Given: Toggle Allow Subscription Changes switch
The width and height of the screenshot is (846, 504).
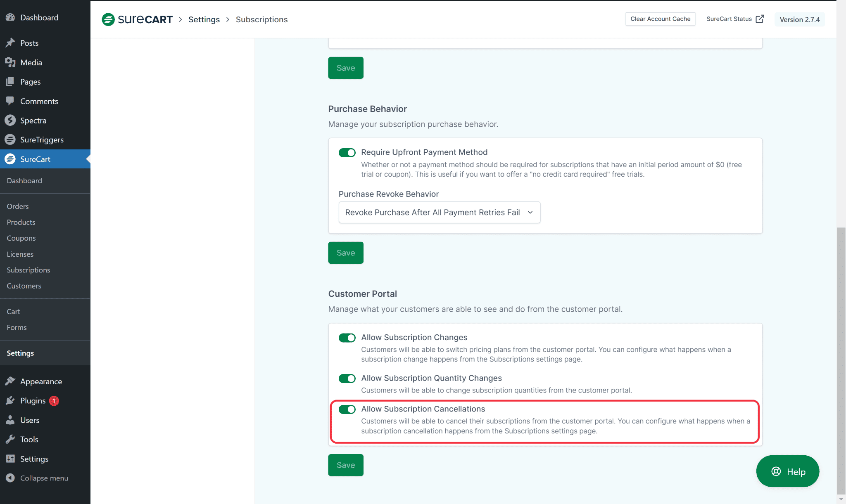Looking at the screenshot, I should [347, 338].
